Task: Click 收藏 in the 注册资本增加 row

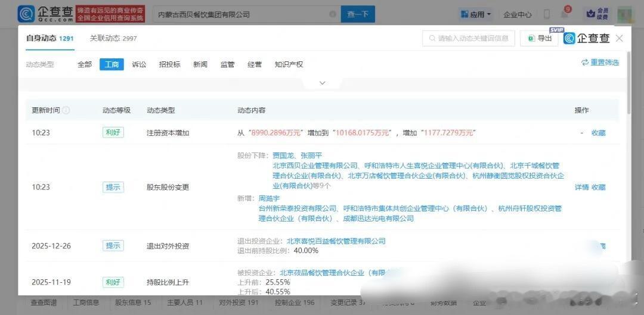Action: [x=598, y=133]
